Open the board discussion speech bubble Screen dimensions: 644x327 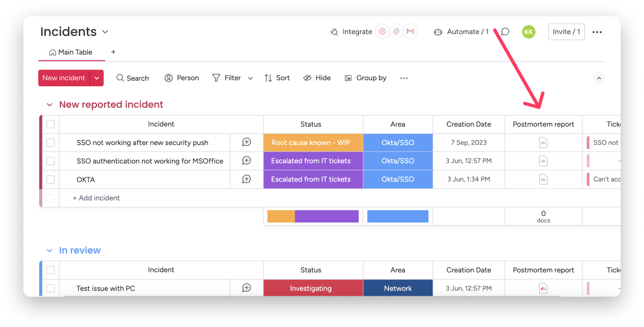tap(505, 32)
